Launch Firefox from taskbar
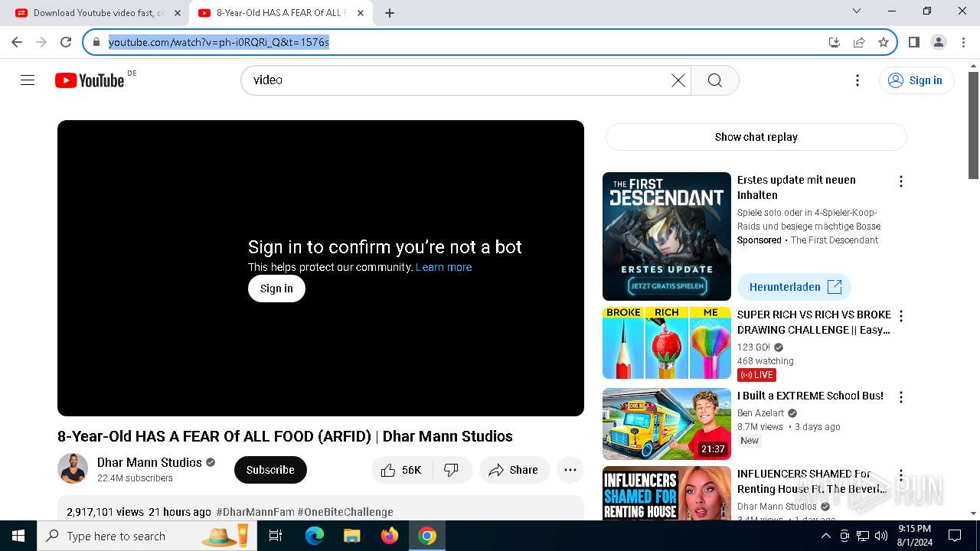Screen dimensions: 980x551 (x=389, y=536)
